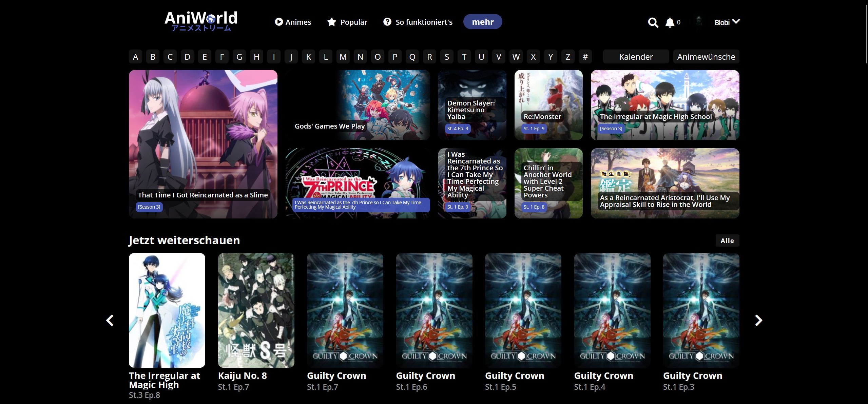This screenshot has height=404, width=868.
Task: Open the search magnifier icon
Action: click(653, 22)
